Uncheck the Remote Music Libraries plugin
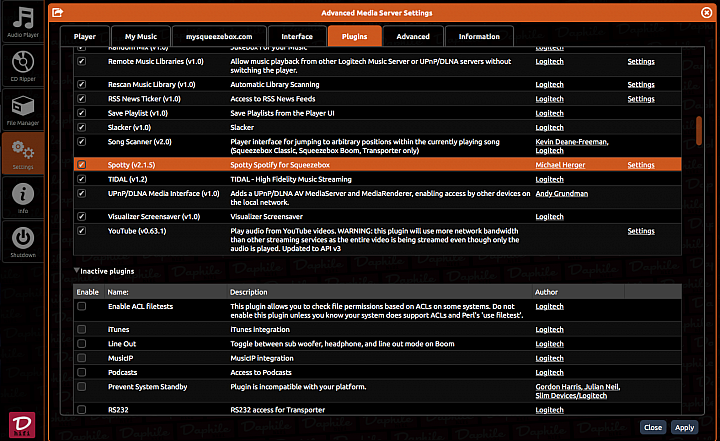Image resolution: width=720 pixels, height=441 pixels. [x=82, y=61]
